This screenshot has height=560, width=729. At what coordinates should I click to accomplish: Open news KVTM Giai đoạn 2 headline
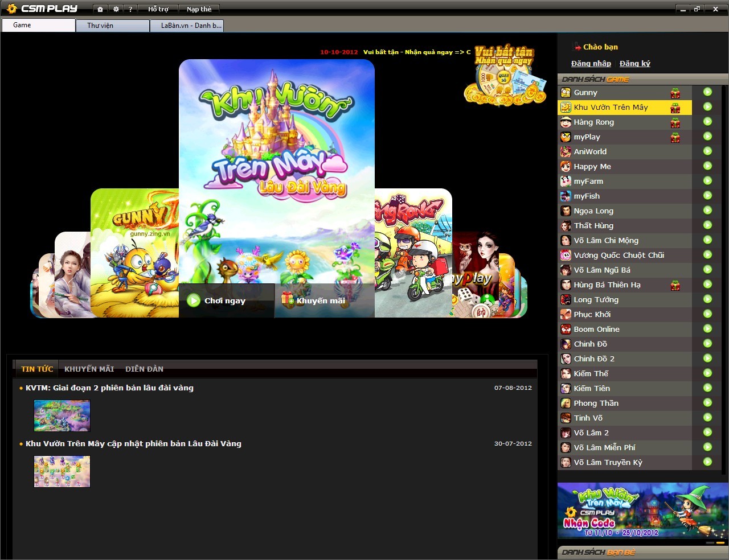tap(109, 388)
